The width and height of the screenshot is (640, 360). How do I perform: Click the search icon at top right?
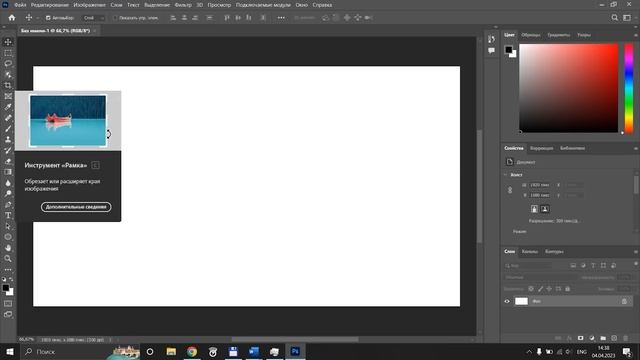[615, 18]
